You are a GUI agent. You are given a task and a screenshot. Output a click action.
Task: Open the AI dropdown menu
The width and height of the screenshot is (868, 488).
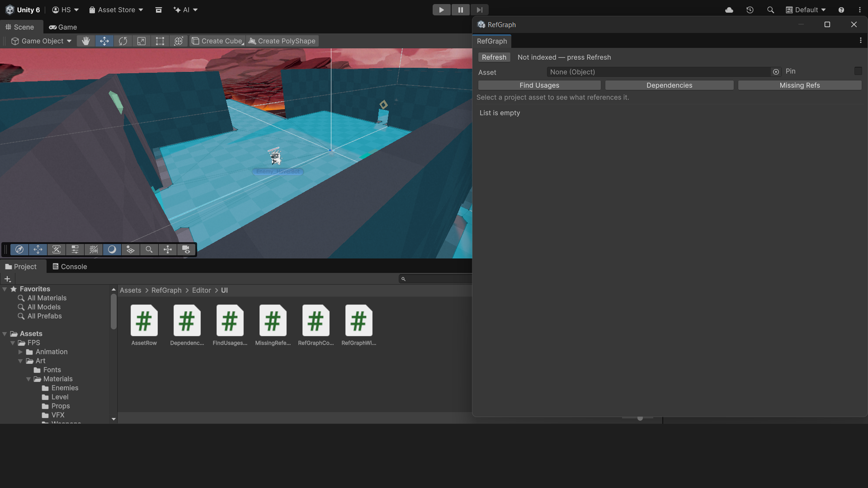point(185,10)
